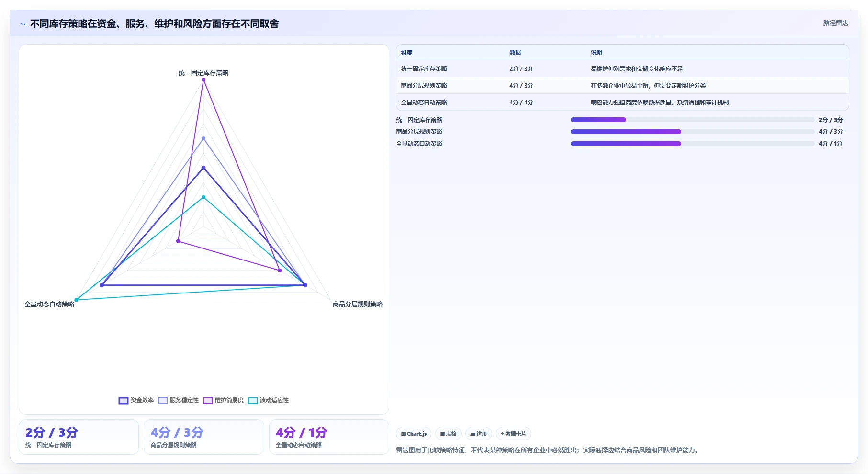Click the 数据卡片 tag chip
The height and width of the screenshot is (474, 868).
[514, 434]
